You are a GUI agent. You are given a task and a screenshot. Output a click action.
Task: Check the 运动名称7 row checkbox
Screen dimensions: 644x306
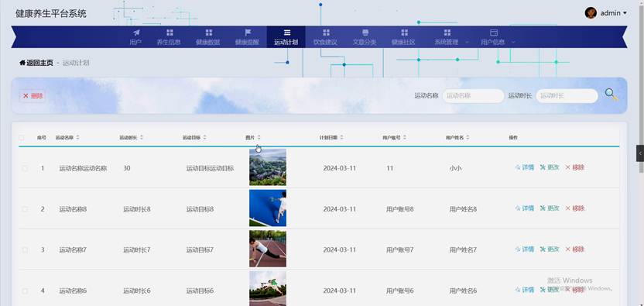point(25,249)
